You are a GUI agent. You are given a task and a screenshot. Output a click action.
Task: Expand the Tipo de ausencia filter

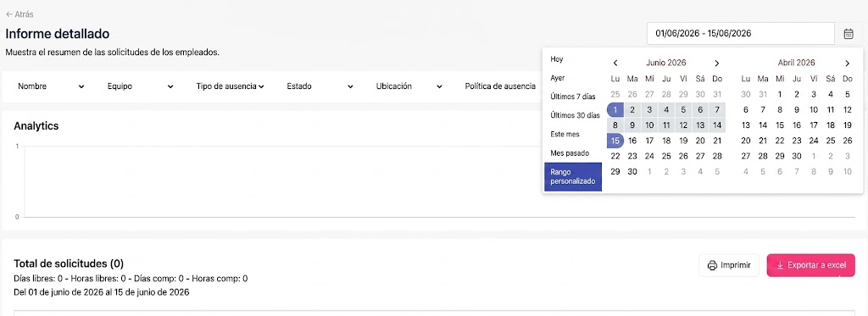click(230, 86)
